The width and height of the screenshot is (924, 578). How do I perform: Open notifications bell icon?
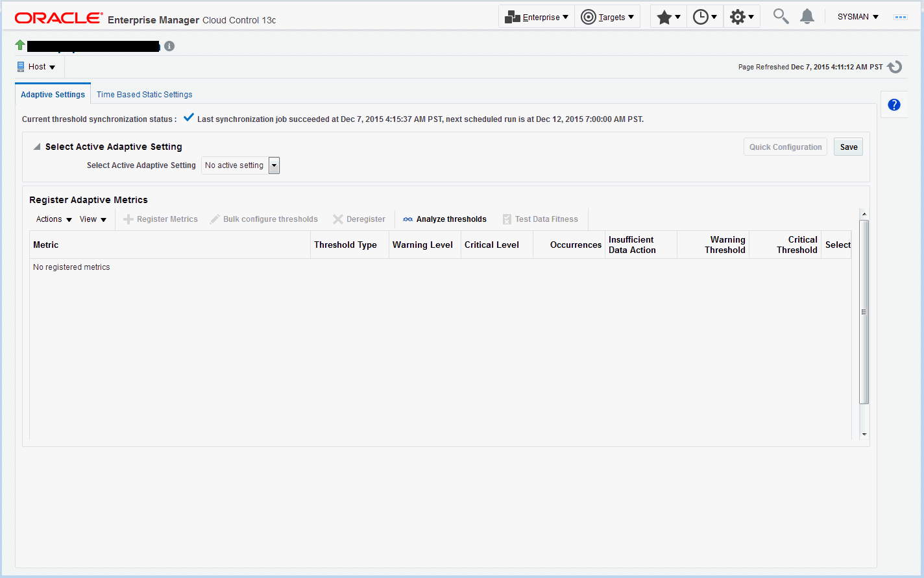tap(807, 16)
